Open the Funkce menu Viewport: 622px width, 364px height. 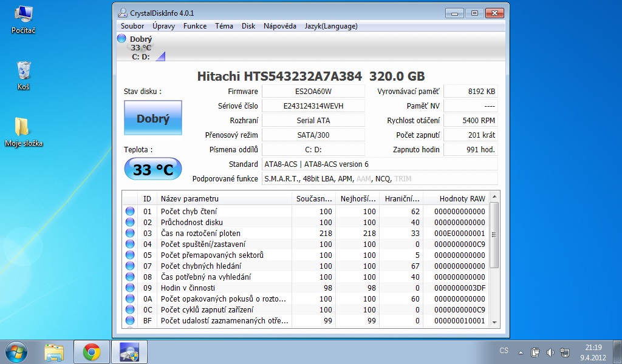click(195, 26)
